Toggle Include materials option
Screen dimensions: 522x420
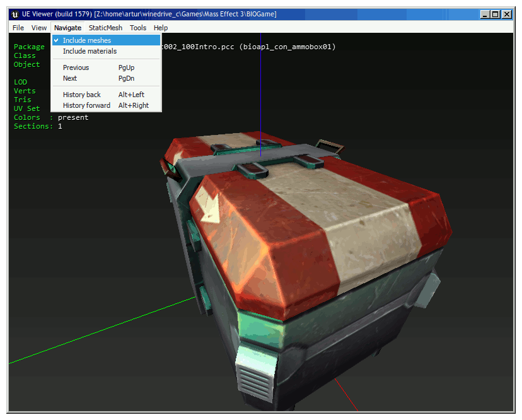point(106,51)
